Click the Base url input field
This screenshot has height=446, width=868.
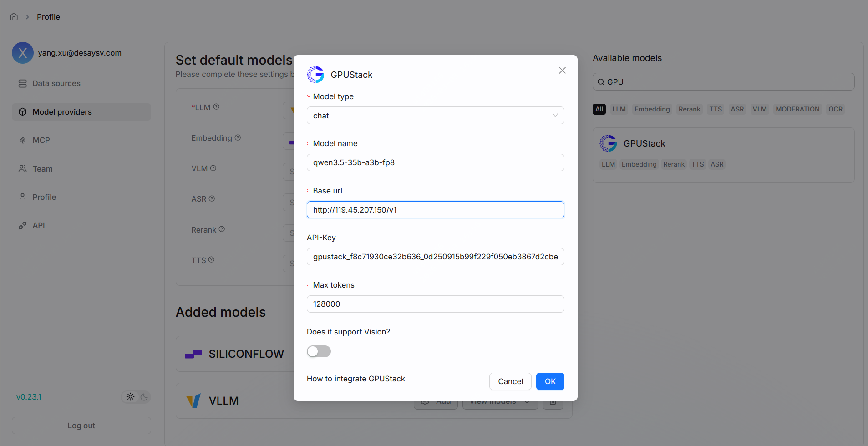pos(436,210)
